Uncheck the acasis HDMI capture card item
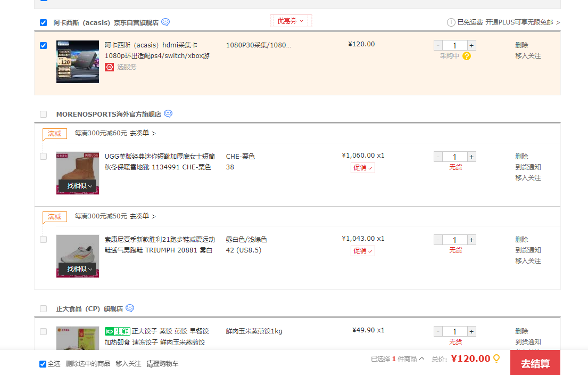The width and height of the screenshot is (588, 375). (x=44, y=46)
